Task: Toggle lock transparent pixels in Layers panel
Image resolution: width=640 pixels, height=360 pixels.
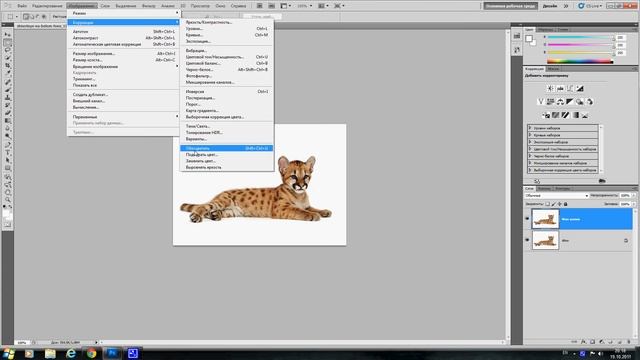Action: (548, 204)
